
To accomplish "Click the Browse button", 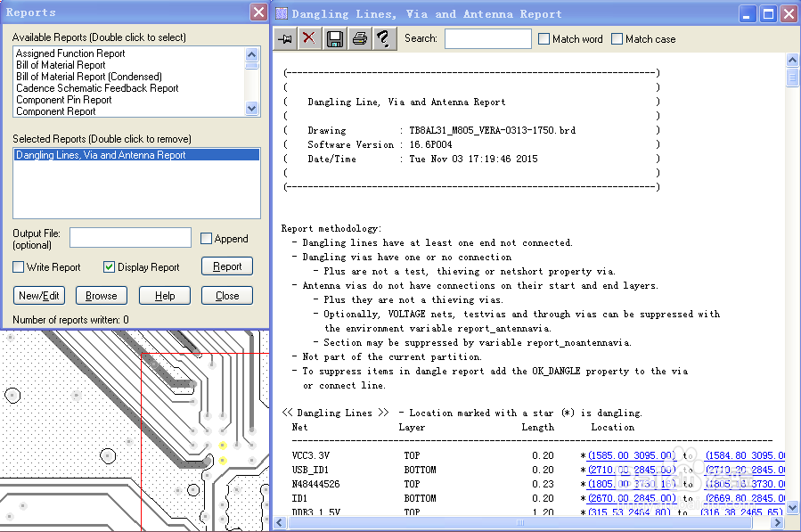I will click(102, 295).
